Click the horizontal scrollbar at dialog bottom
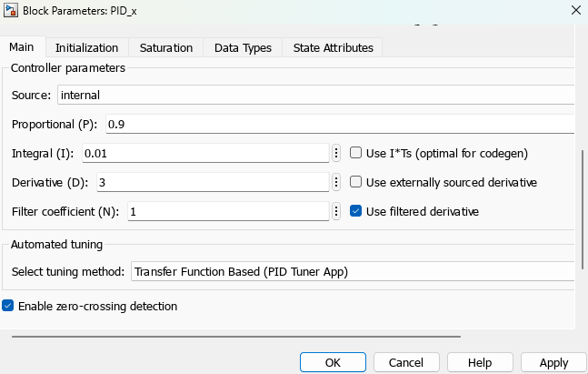 click(x=236, y=337)
